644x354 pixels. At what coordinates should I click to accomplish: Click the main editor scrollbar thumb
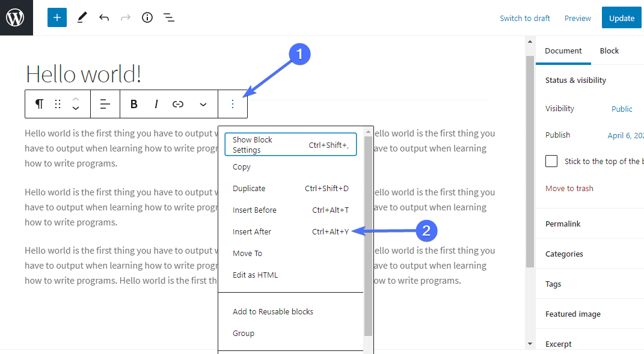[530, 162]
